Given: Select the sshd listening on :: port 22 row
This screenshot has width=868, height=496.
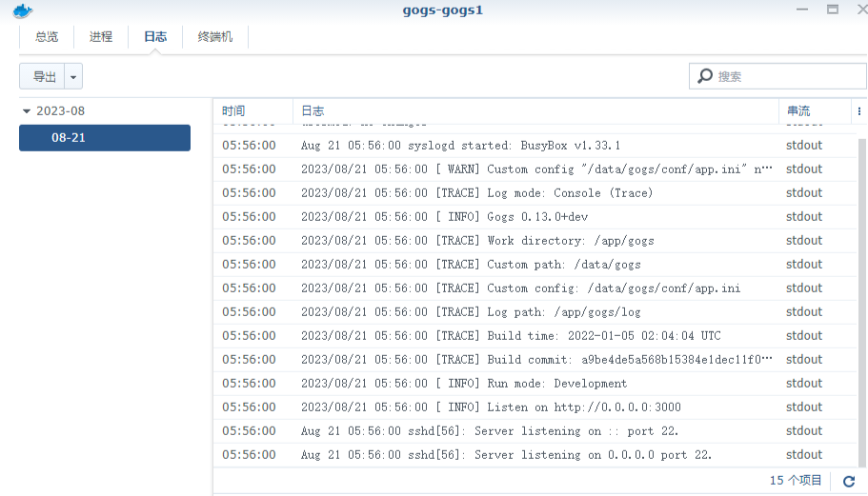Looking at the screenshot, I should (535, 430).
